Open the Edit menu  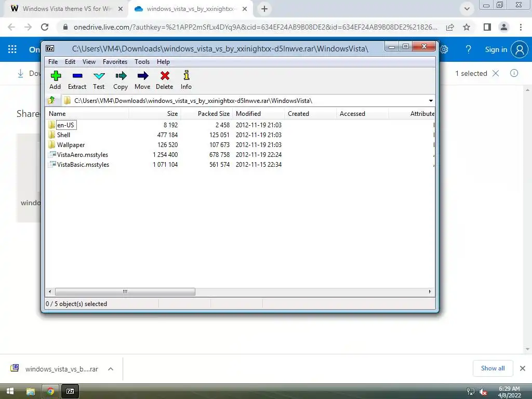70,62
